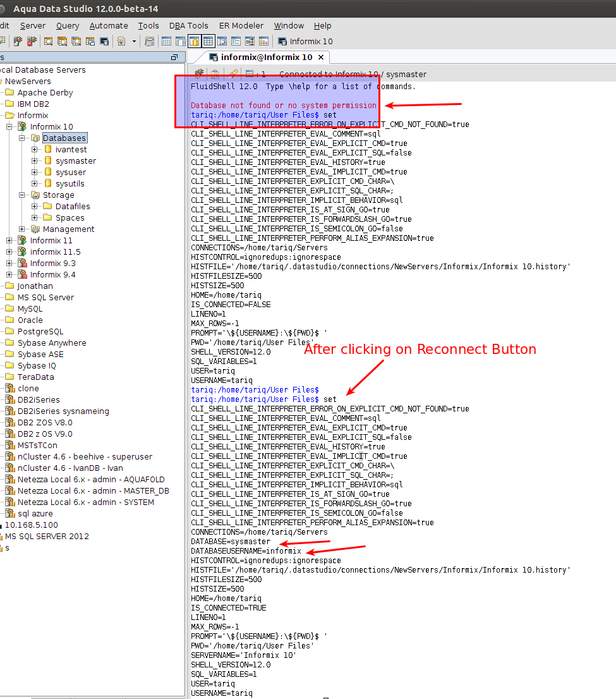Select the IBM DB2 folder
This screenshot has height=699, width=616.
[x=33, y=104]
